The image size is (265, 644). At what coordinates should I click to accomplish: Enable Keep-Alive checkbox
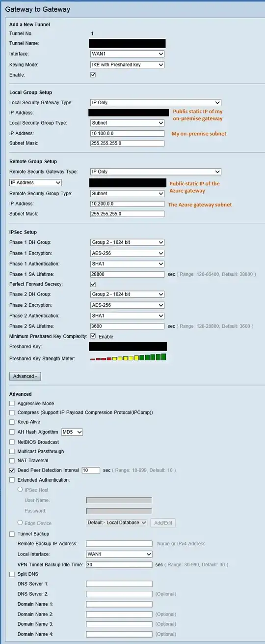pyautogui.click(x=12, y=422)
